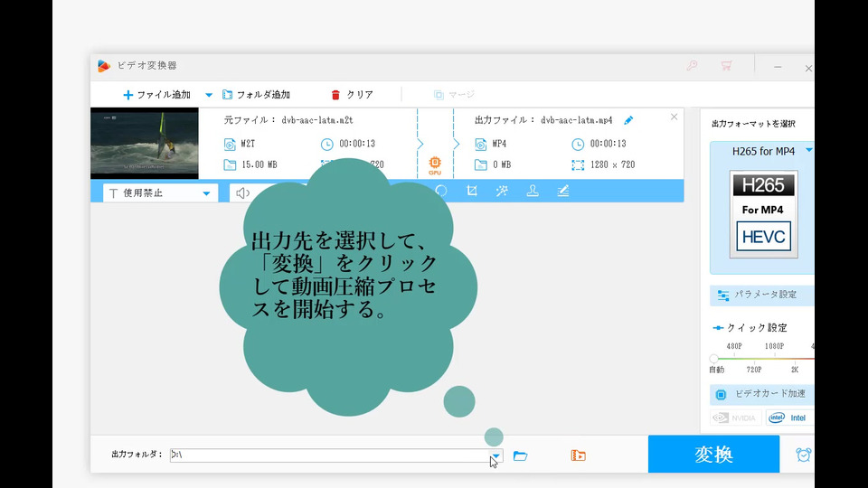Click the watermark stamp icon
868x488 pixels.
tap(533, 191)
